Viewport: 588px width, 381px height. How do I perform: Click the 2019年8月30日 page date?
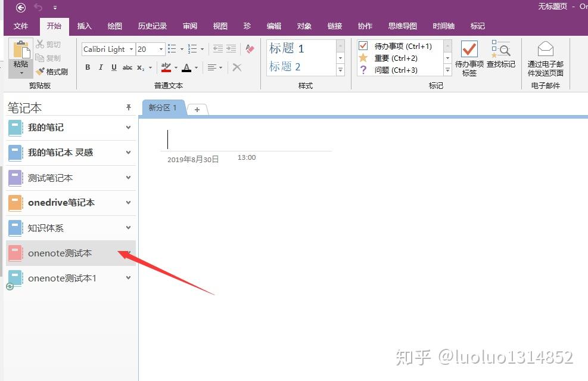[193, 160]
